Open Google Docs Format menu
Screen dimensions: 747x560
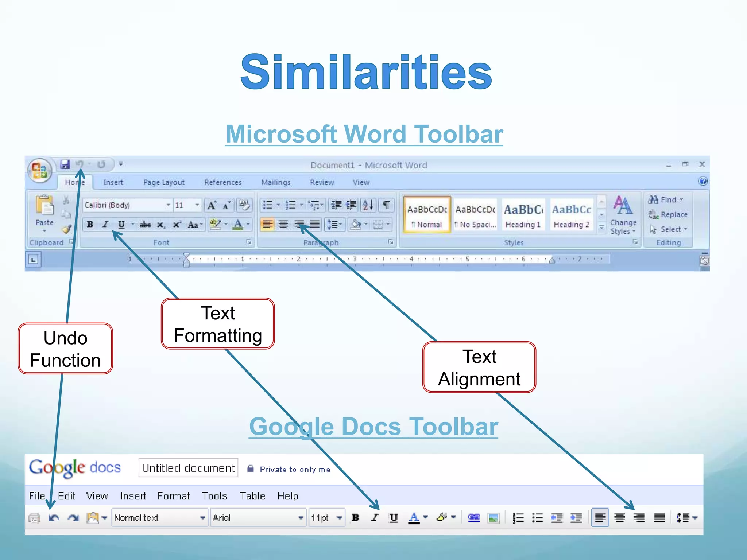[174, 496]
